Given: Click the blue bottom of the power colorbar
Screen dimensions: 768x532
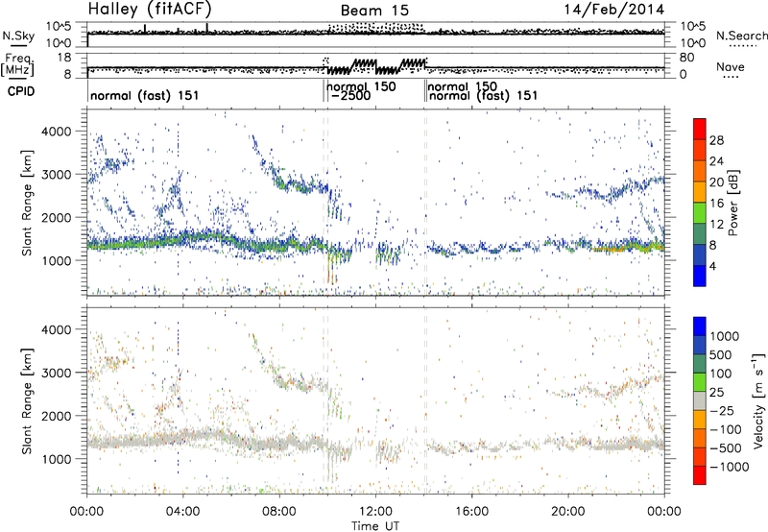Looking at the screenshot, I should [x=700, y=276].
